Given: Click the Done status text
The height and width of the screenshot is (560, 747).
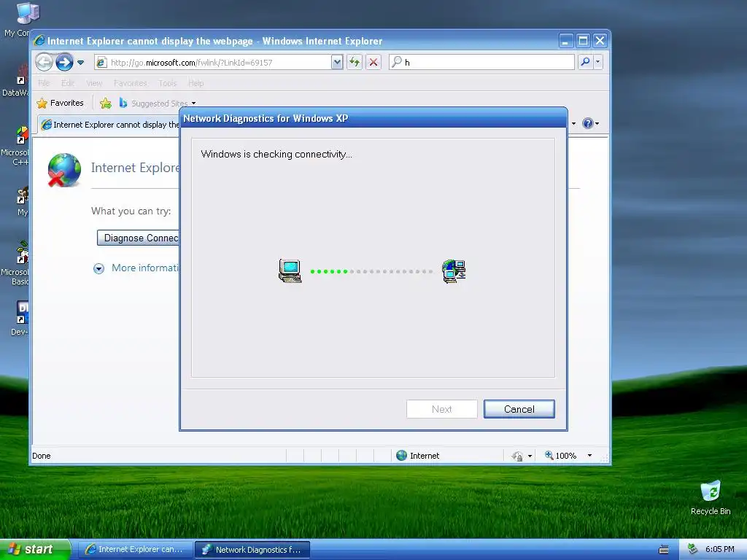Looking at the screenshot, I should point(42,456).
